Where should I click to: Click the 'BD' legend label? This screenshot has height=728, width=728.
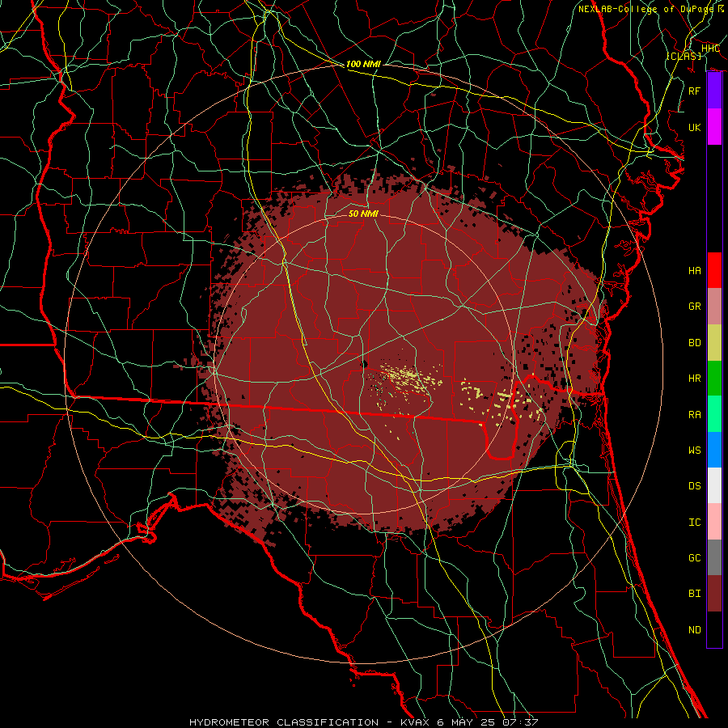click(695, 343)
